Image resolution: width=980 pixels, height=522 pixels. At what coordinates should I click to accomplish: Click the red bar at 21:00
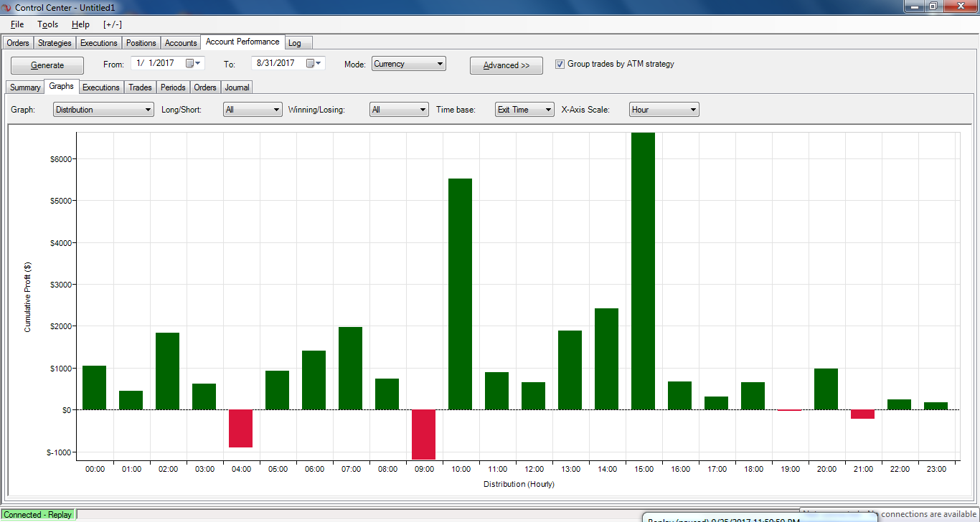pyautogui.click(x=863, y=414)
